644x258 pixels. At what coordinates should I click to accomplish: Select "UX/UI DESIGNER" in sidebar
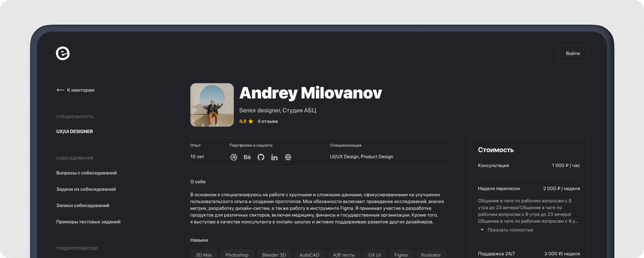point(74,131)
